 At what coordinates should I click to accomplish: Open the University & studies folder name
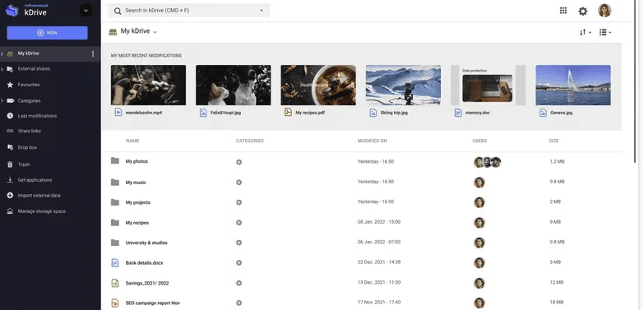coord(146,243)
